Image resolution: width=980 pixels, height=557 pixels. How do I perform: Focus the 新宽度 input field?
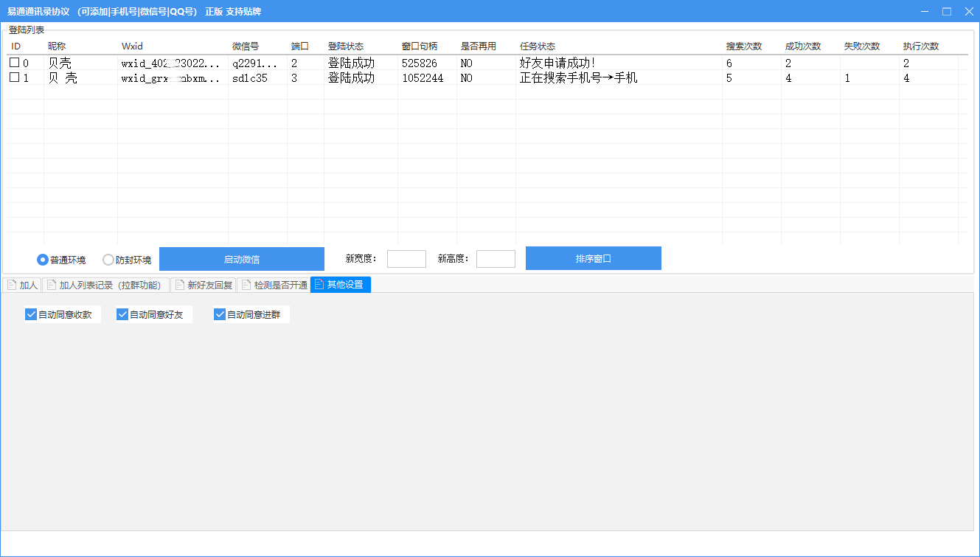[406, 258]
